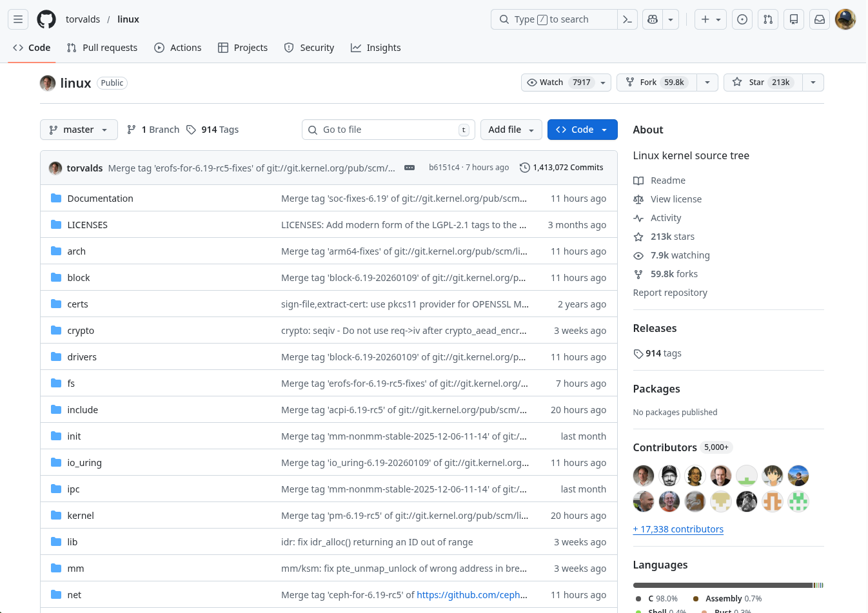
Task: View the 1,413,072 Commits history
Action: coord(562,168)
